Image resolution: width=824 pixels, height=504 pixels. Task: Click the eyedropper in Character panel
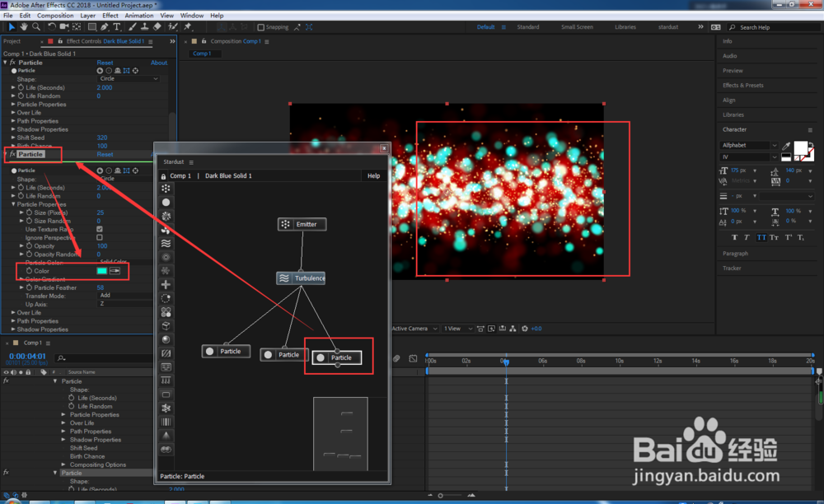(x=786, y=146)
